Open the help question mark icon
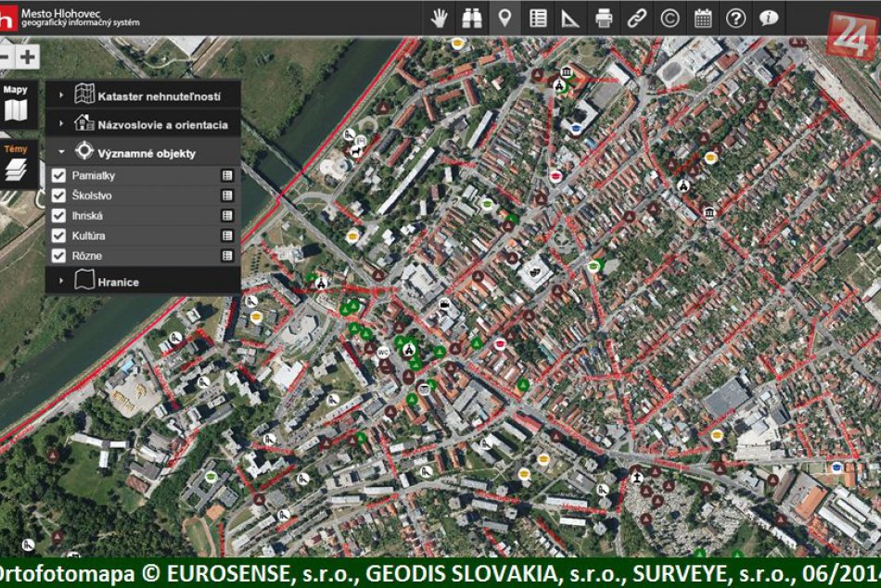Viewport: 881px width, 588px height. [734, 15]
